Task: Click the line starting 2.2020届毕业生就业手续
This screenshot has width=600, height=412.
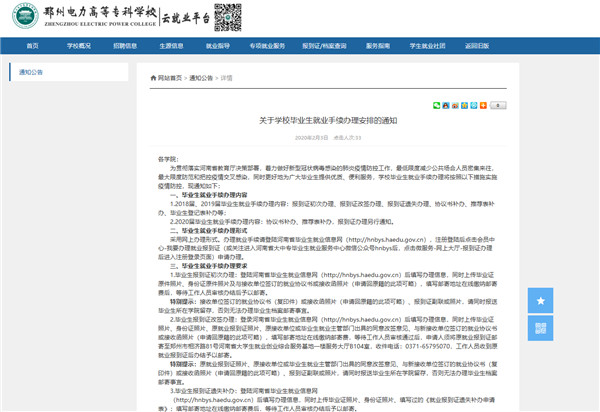Action: 282,221
